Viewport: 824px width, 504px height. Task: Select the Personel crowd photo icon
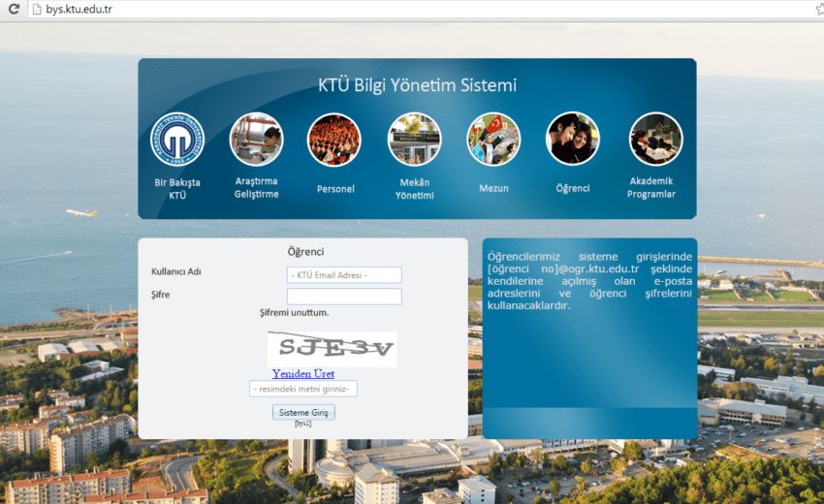pyautogui.click(x=333, y=140)
